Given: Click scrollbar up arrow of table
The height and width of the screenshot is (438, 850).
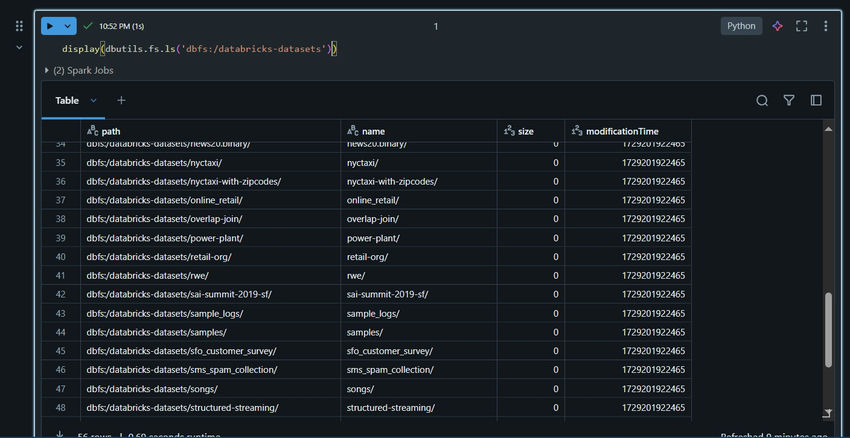Looking at the screenshot, I should pos(828,128).
